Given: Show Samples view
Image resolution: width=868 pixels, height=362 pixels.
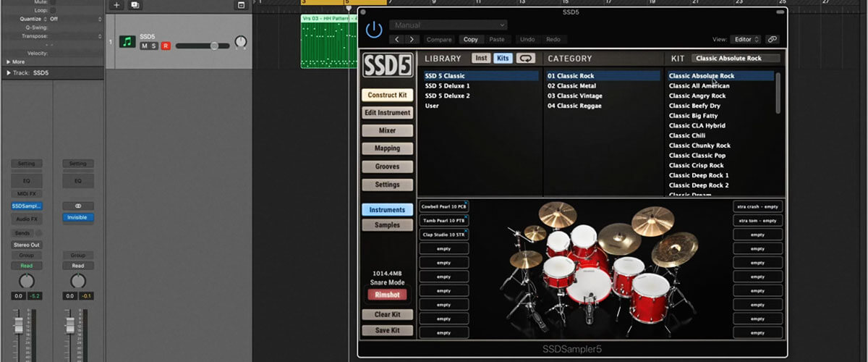Looking at the screenshot, I should (x=387, y=225).
